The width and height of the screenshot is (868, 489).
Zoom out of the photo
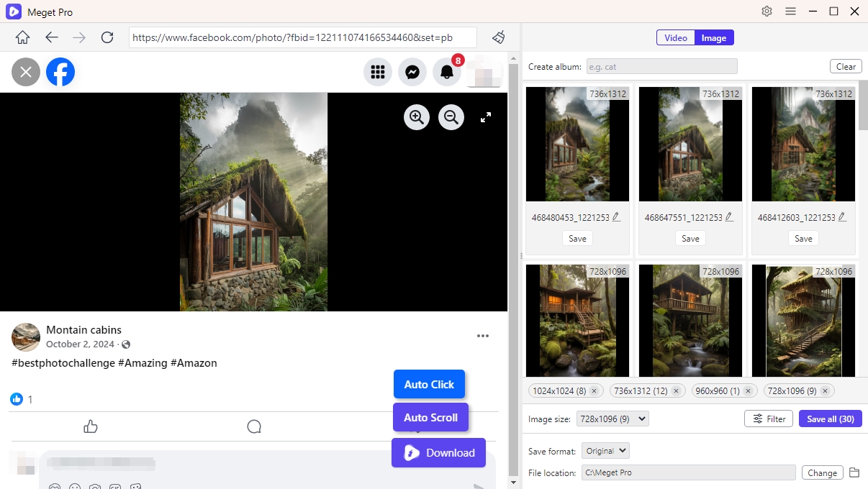point(451,116)
